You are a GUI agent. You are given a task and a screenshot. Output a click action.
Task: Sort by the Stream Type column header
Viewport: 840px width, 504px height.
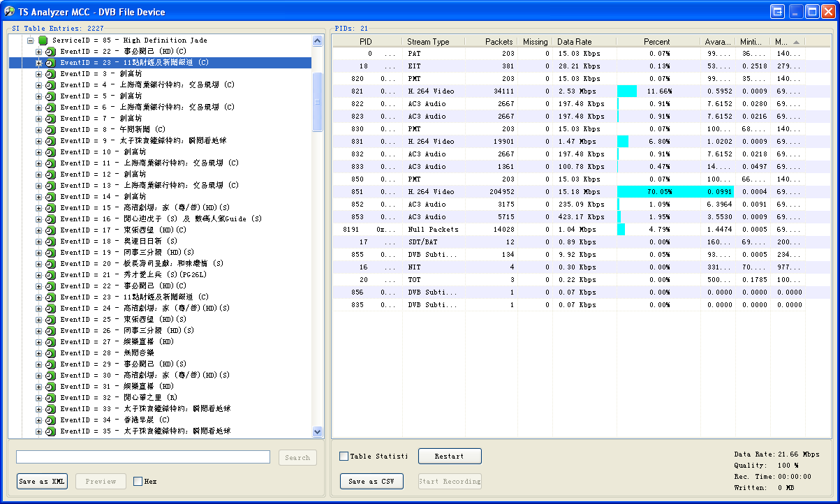tap(428, 42)
